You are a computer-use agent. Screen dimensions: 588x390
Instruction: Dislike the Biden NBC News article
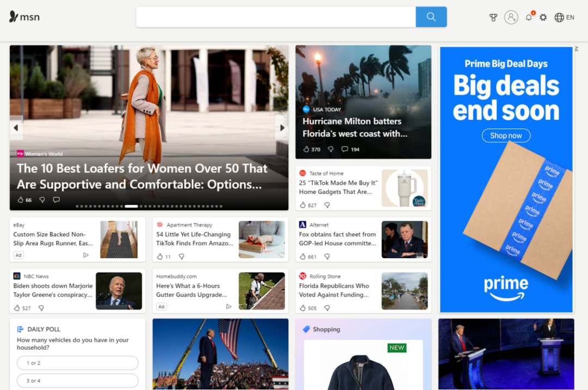point(41,308)
